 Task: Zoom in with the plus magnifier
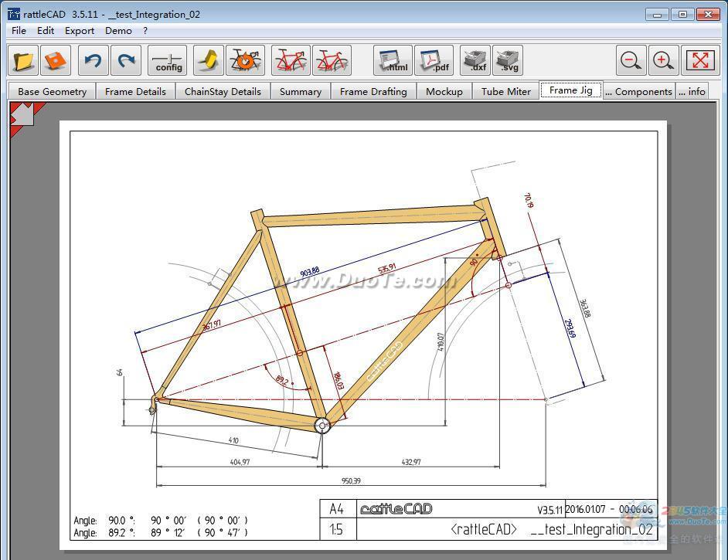(663, 60)
